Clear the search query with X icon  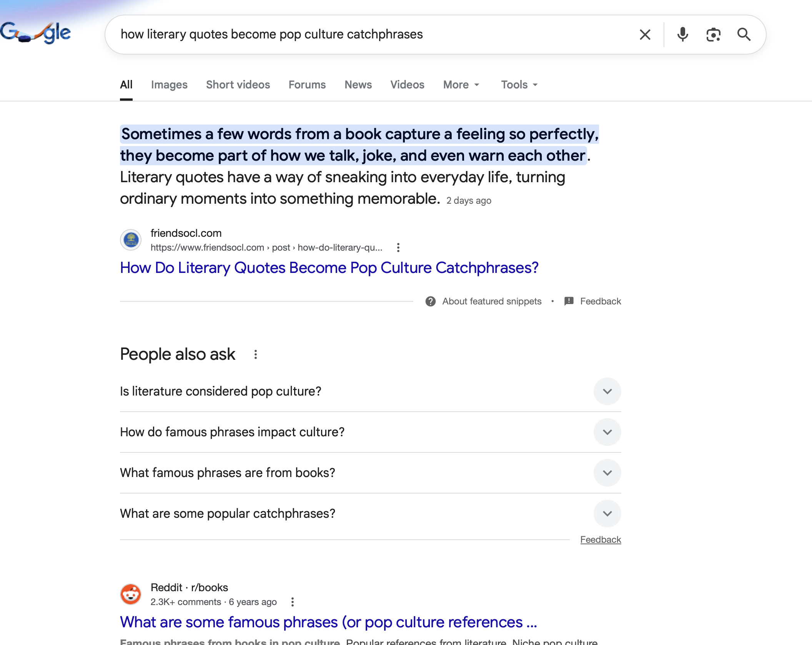click(x=645, y=35)
